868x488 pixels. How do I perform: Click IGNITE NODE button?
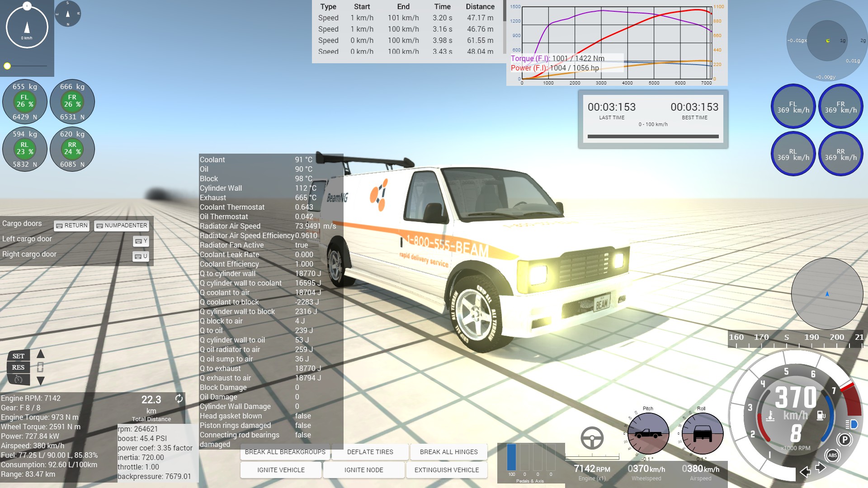(x=364, y=470)
